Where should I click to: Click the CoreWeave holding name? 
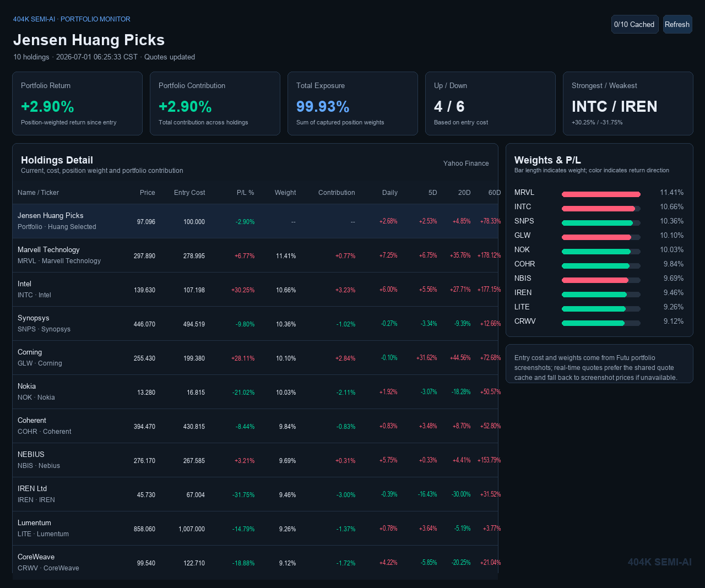pos(36,557)
